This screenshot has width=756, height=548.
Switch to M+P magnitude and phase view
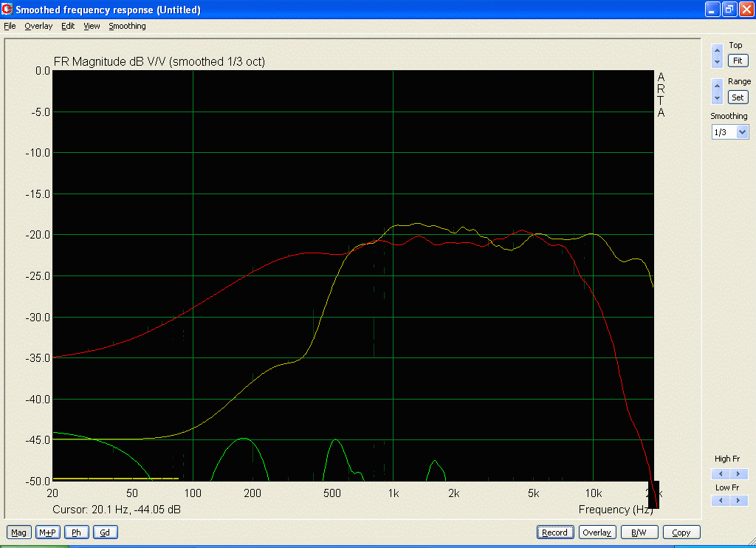[x=48, y=532]
